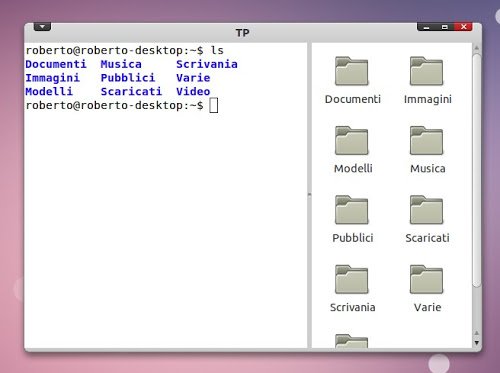The height and width of the screenshot is (373, 500).
Task: Click the 'ls' command text in the terminal
Action: pyautogui.click(x=217, y=50)
